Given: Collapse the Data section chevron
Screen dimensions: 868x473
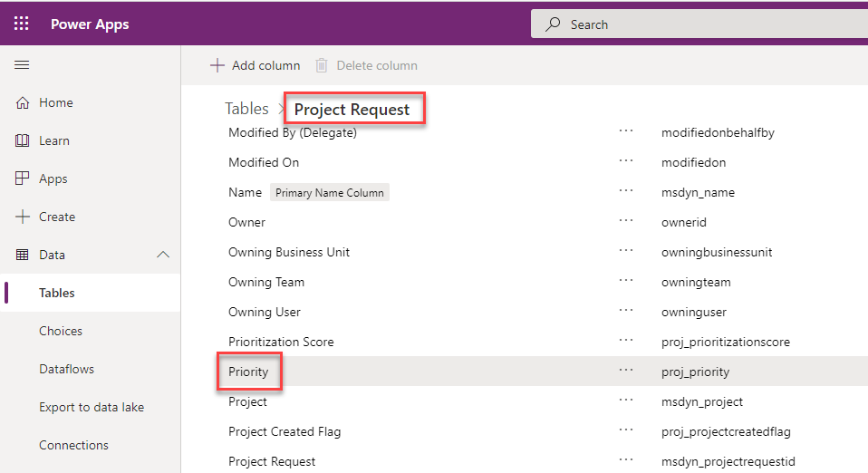Looking at the screenshot, I should click(x=163, y=256).
